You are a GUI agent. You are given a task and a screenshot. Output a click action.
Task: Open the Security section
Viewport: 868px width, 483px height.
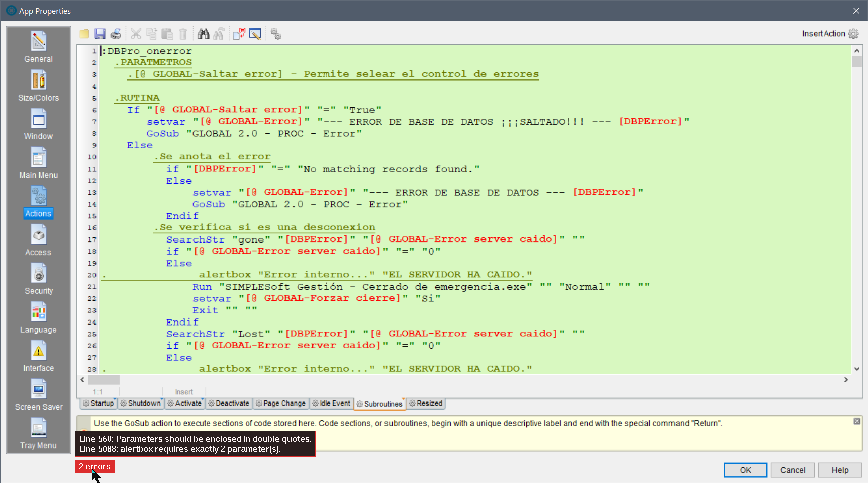39,280
